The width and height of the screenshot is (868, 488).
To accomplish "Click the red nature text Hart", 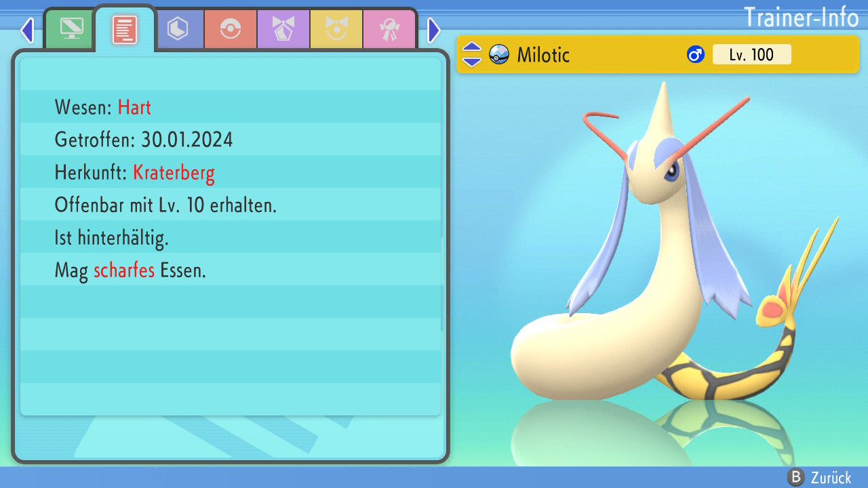I will tap(134, 107).
